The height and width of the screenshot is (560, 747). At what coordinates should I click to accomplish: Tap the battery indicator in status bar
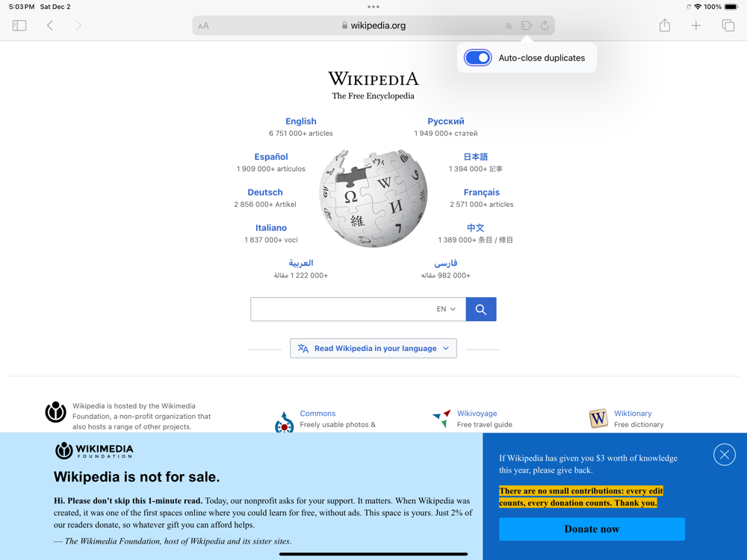coord(732,7)
